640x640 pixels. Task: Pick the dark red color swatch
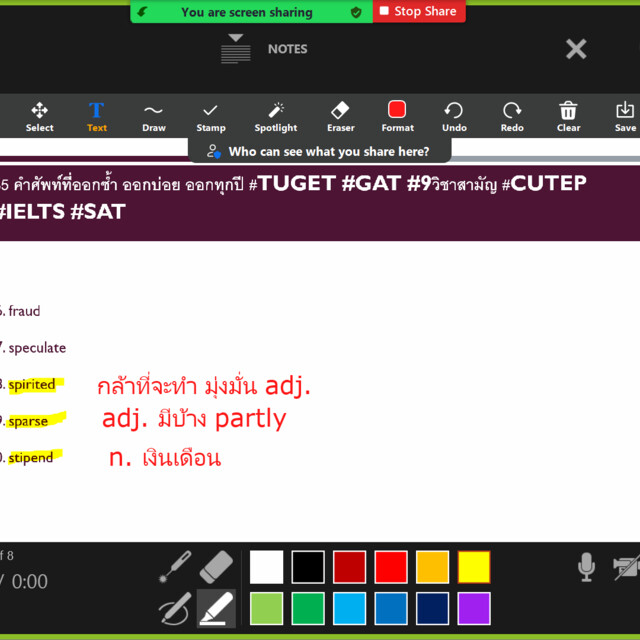pos(349,567)
